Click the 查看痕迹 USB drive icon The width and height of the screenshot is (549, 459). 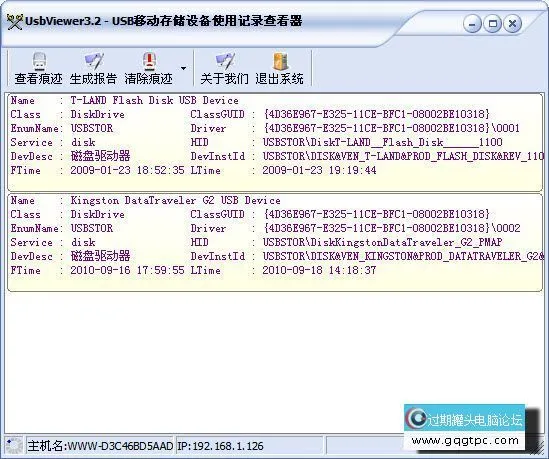pyautogui.click(x=39, y=61)
